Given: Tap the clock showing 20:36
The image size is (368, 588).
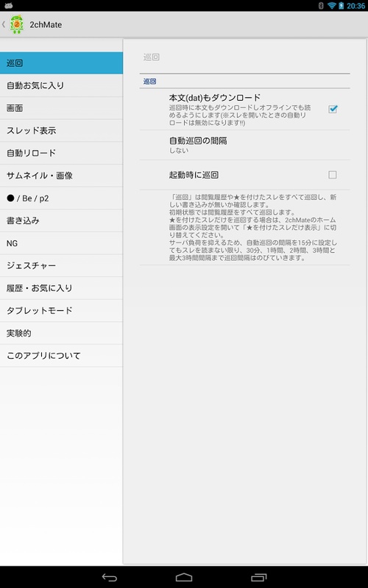Looking at the screenshot, I should tap(355, 6).
